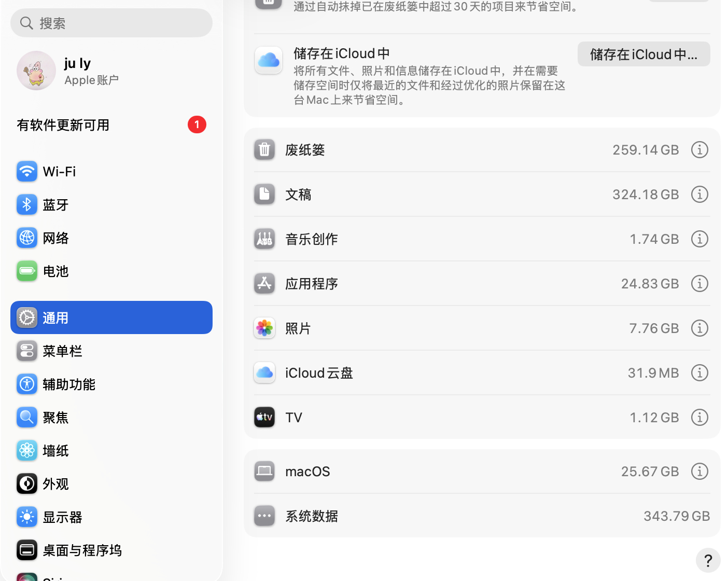Open the 聚焦 magnifier icon

tap(27, 417)
